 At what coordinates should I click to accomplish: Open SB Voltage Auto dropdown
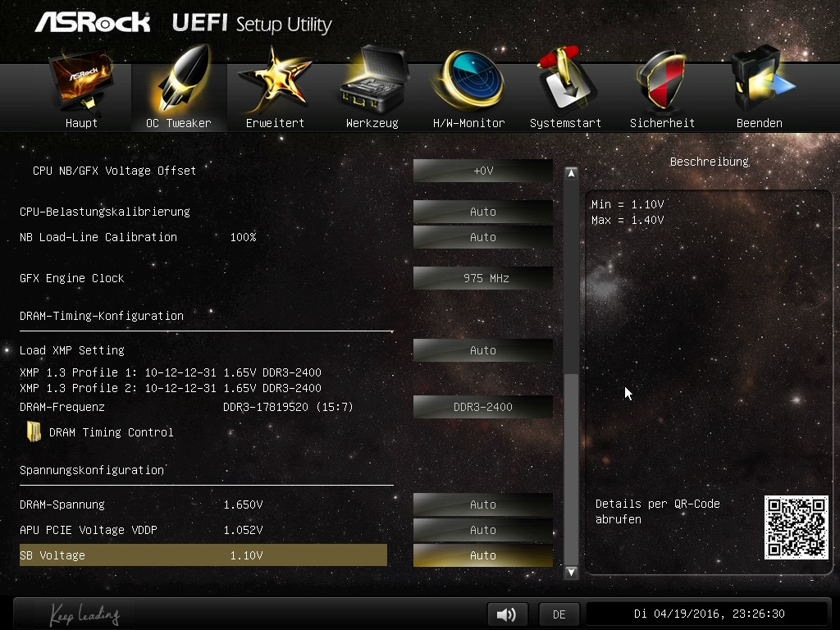[x=482, y=555]
